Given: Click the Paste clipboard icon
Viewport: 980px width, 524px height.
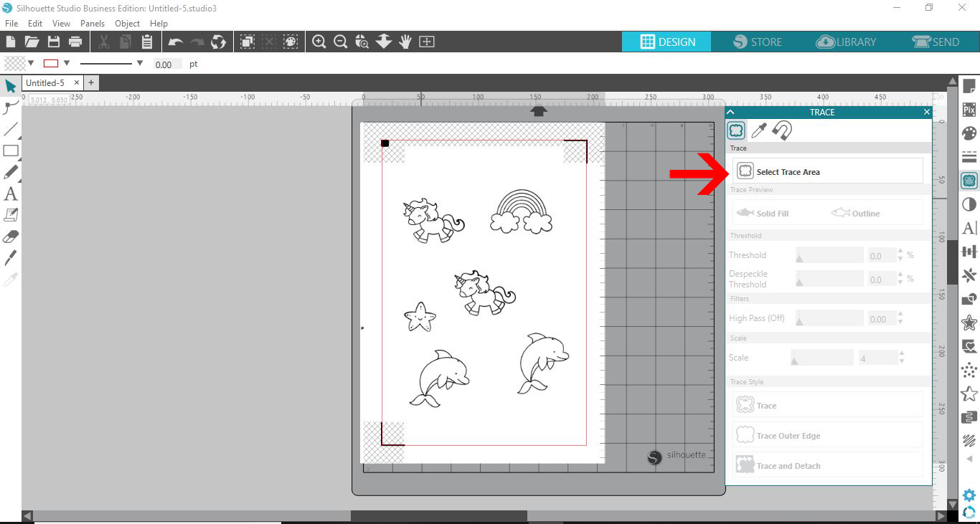Looking at the screenshot, I should [147, 42].
